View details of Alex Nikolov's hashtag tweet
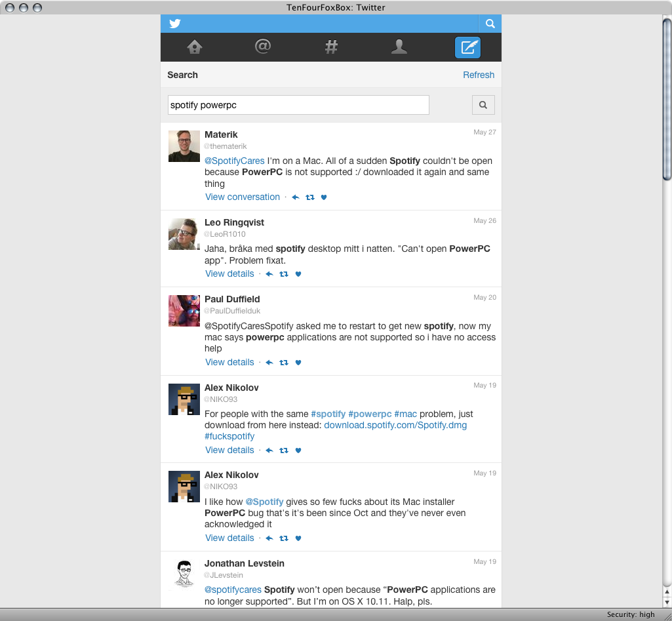This screenshot has width=672, height=621. 229,450
